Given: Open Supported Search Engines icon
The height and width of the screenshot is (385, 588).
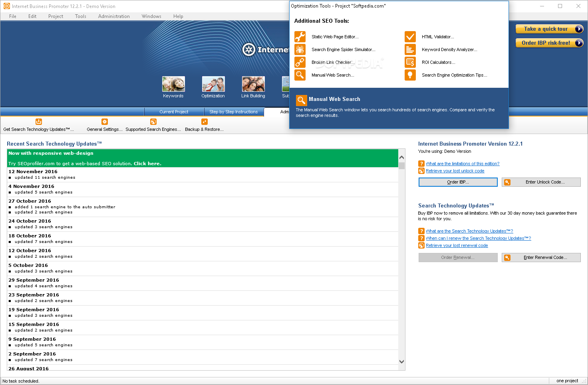Looking at the screenshot, I should 153,122.
